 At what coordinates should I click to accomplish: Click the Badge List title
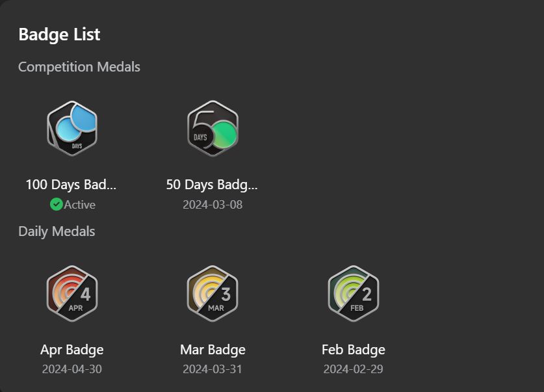coord(59,34)
